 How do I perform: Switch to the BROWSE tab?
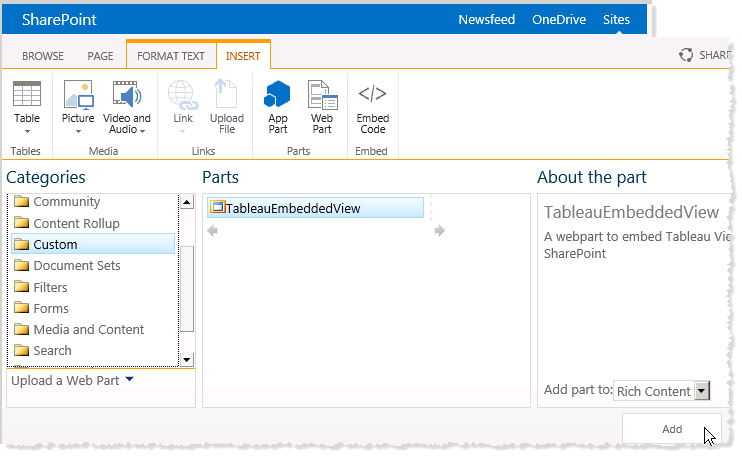(x=43, y=56)
